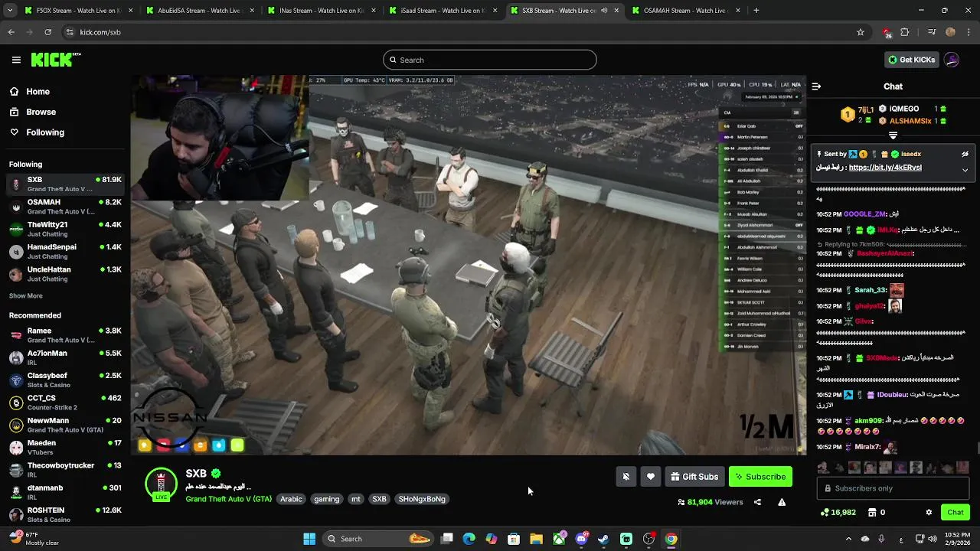Click the Get KICKs button
This screenshot has height=551, width=980.
pos(911,60)
